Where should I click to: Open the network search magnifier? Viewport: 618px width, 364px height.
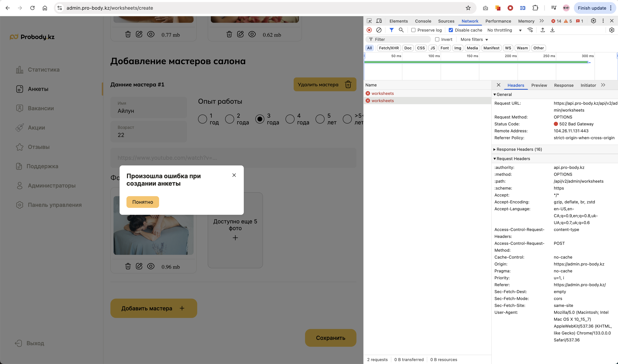point(401,30)
